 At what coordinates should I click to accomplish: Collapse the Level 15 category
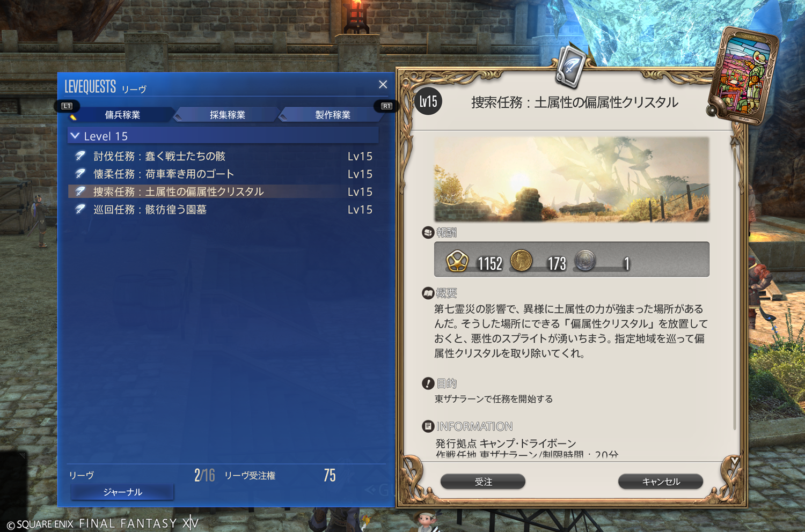click(x=75, y=136)
